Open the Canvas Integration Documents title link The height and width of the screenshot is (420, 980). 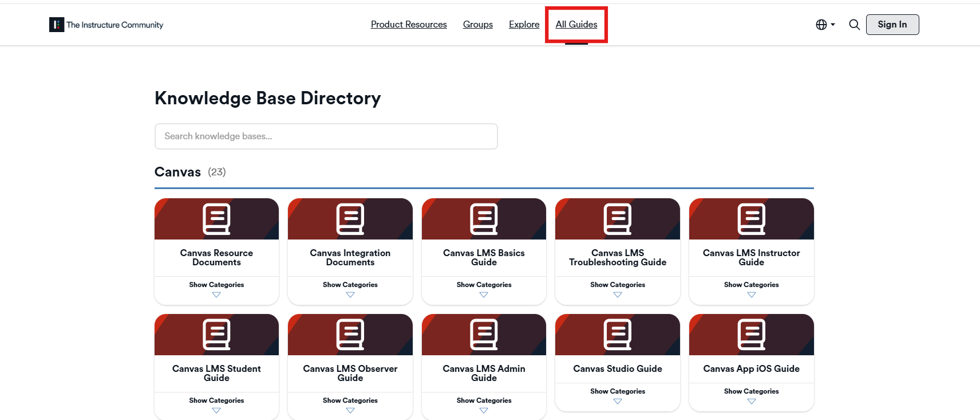coord(350,258)
